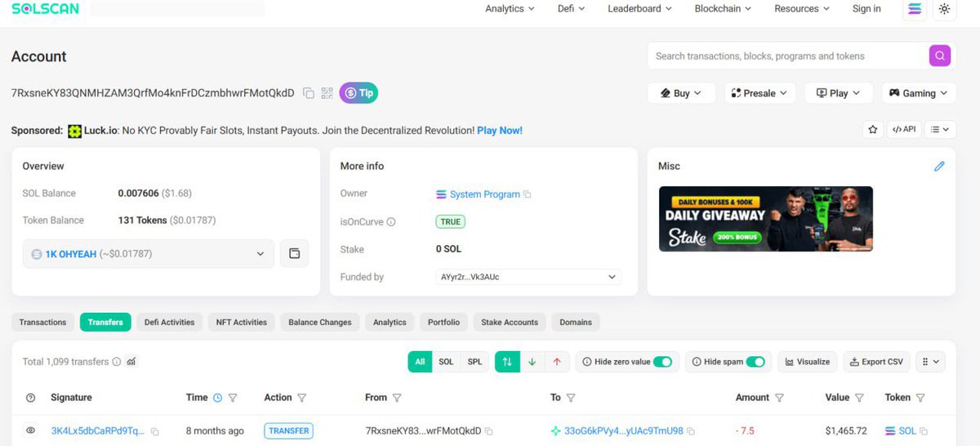
Task: Select the All transfers filter
Action: [420, 362]
